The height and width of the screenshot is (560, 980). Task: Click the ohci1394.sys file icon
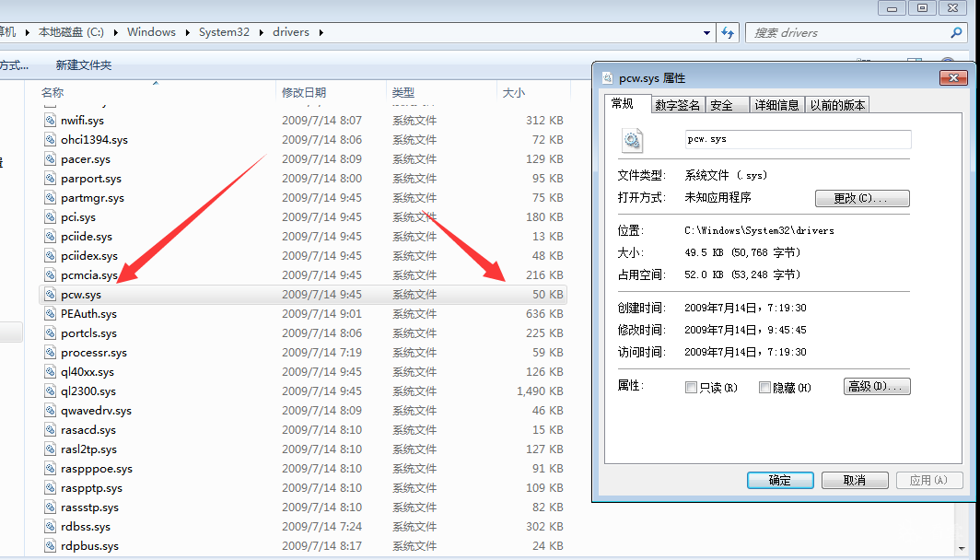50,139
